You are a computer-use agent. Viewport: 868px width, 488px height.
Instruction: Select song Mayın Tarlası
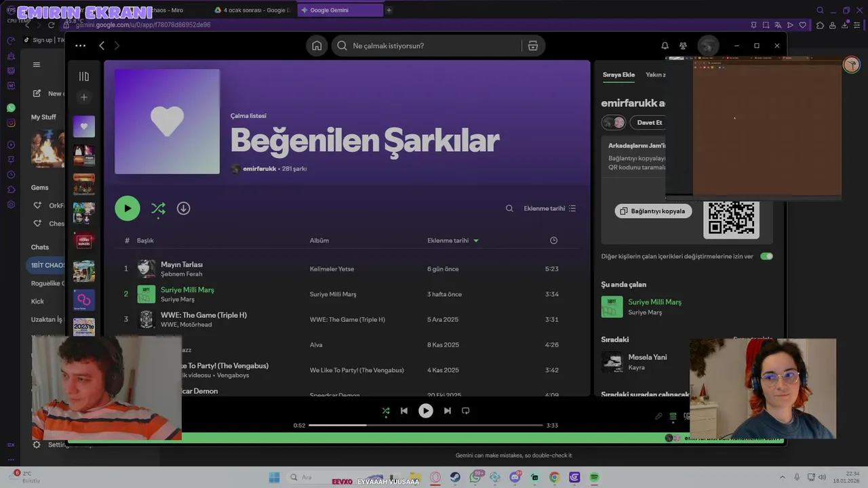(182, 264)
